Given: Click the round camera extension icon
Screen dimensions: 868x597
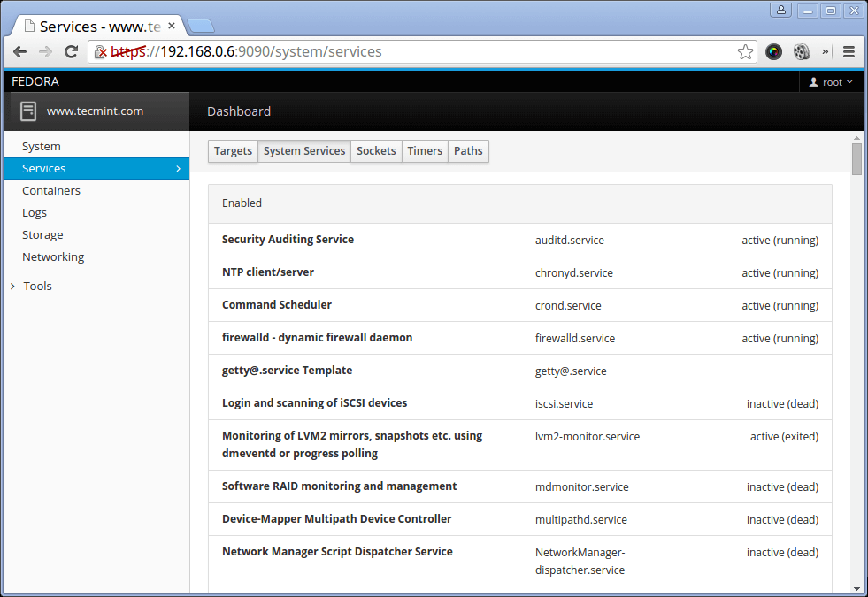Looking at the screenshot, I should point(774,52).
